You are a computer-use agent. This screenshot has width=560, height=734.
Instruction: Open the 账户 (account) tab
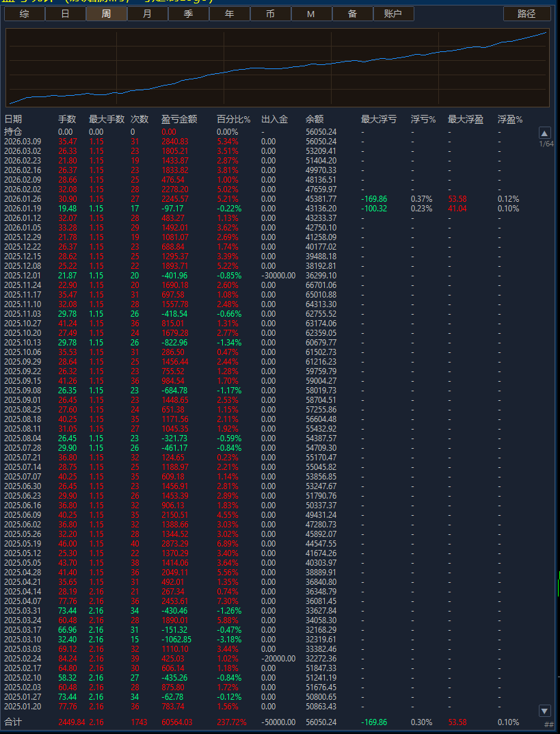(393, 14)
